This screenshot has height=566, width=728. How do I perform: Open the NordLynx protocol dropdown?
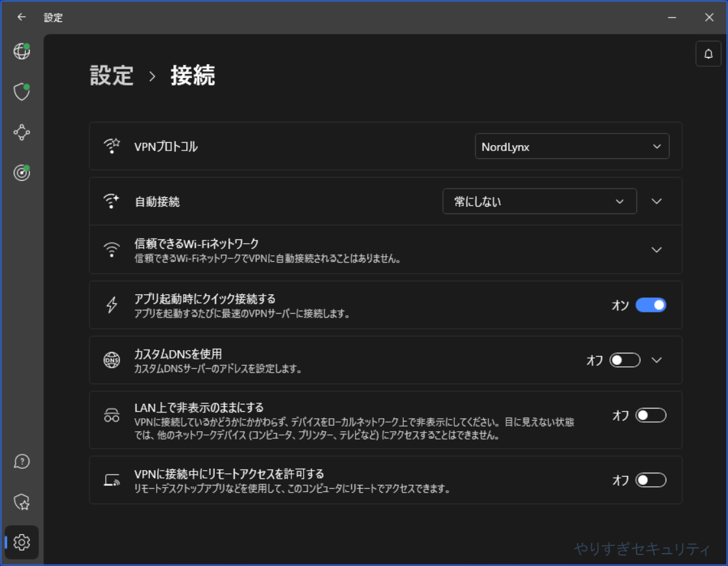coord(572,147)
